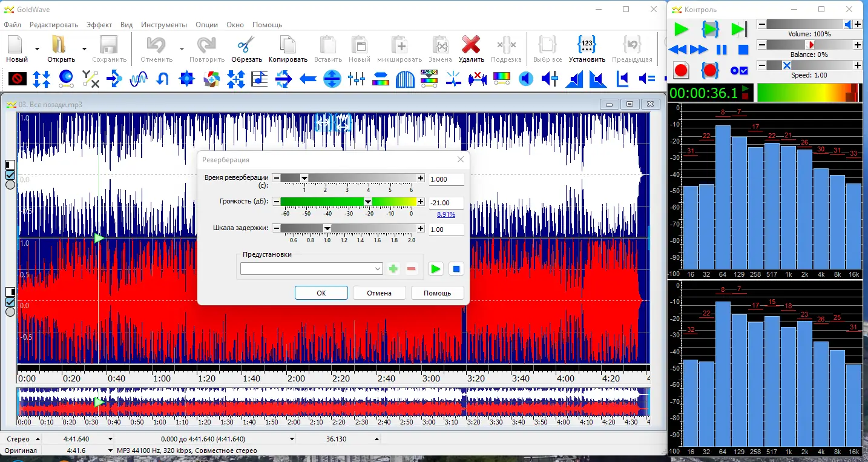Click the Отмена button in reverb dialog
The height and width of the screenshot is (462, 868).
point(379,293)
